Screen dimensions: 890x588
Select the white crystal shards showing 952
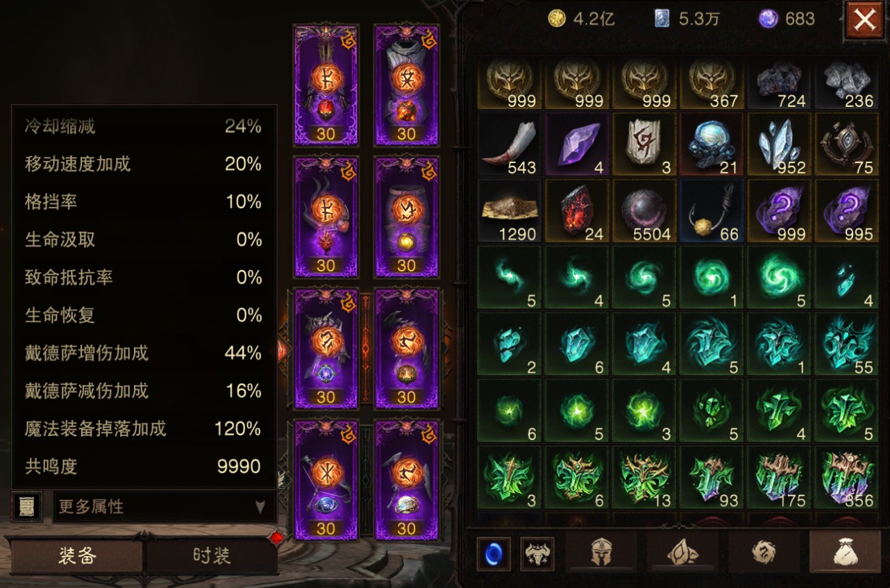point(780,145)
